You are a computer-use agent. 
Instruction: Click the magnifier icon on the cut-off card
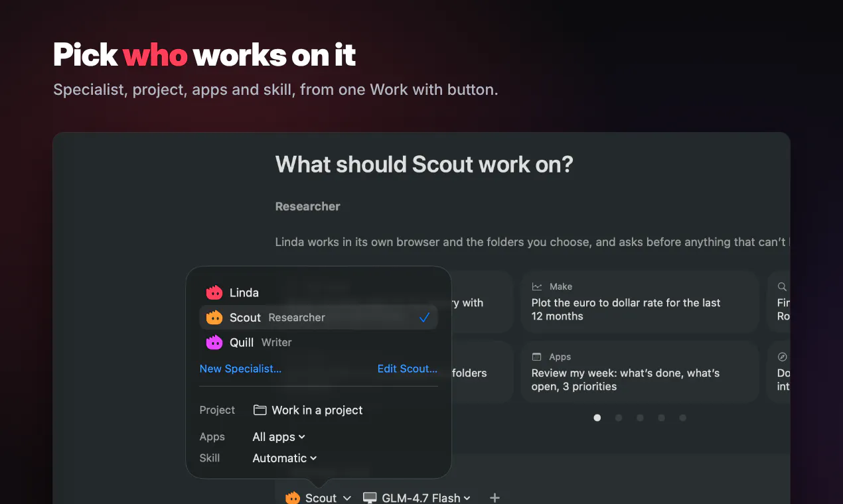click(x=783, y=286)
